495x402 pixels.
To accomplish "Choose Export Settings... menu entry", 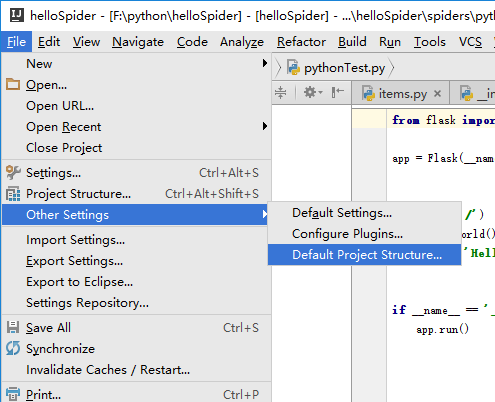I will 136,261.
